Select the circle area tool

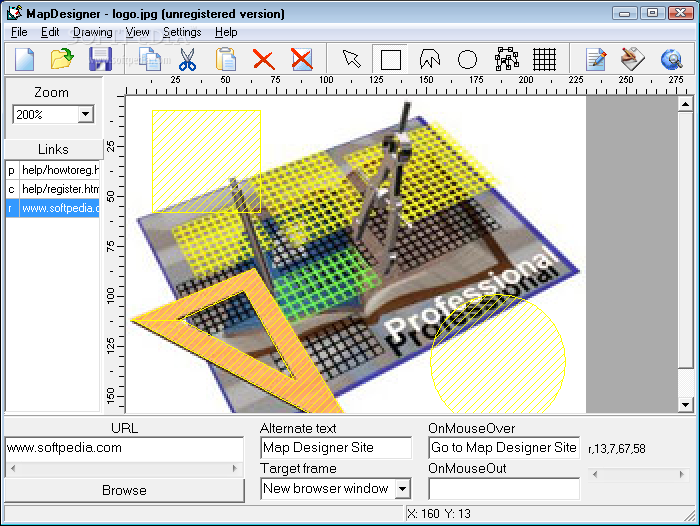467,59
